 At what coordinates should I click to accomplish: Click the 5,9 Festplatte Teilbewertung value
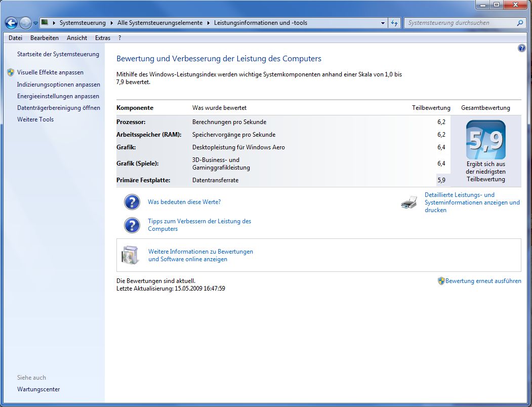[x=441, y=180]
